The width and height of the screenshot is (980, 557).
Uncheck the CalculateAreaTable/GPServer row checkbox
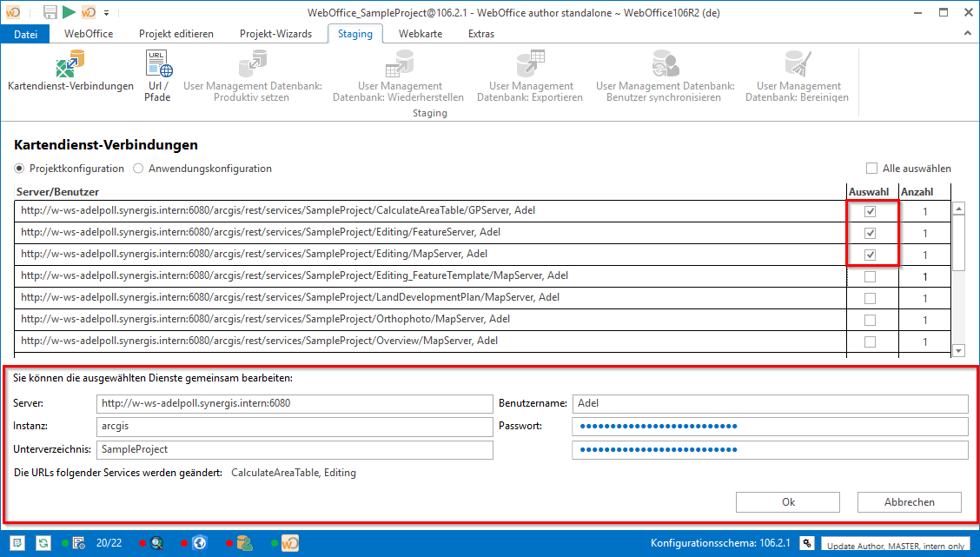870,211
